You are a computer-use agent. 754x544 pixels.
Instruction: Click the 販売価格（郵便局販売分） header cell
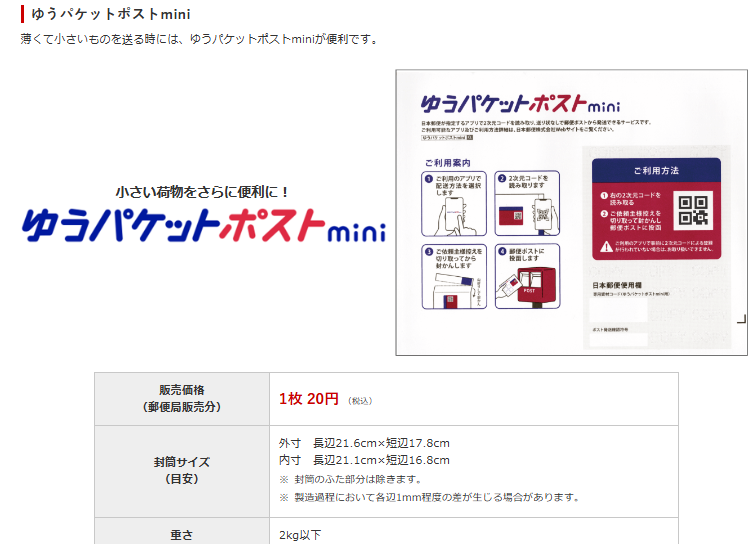(x=182, y=399)
